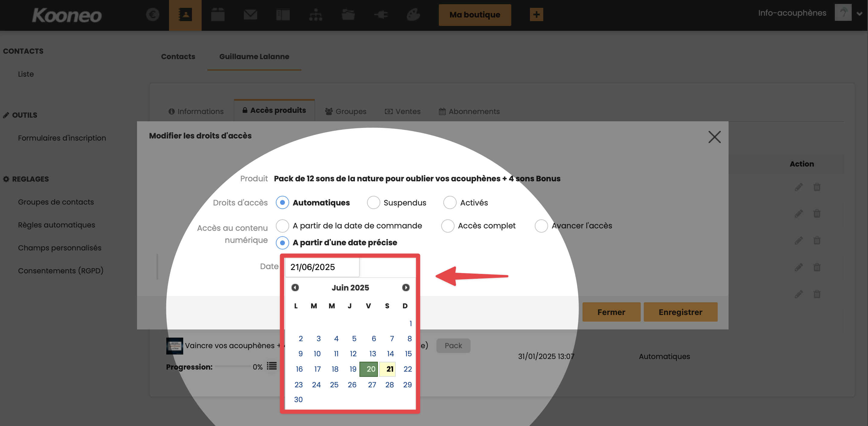Open Groupes de contacts in sidebar

point(56,202)
